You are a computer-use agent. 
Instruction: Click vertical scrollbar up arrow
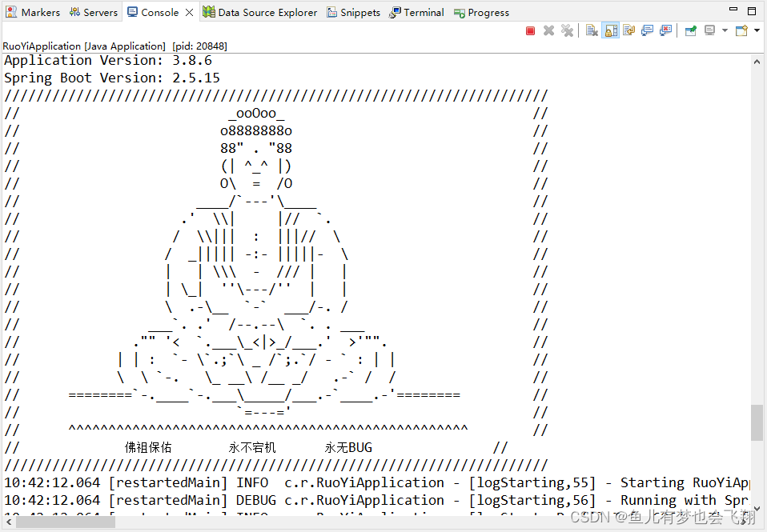[x=757, y=62]
